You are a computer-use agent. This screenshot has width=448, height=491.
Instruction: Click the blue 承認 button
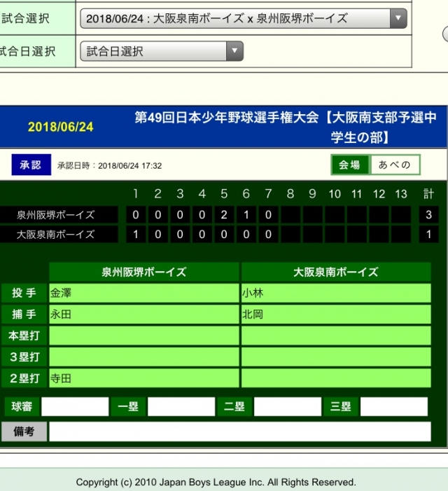coord(31,165)
